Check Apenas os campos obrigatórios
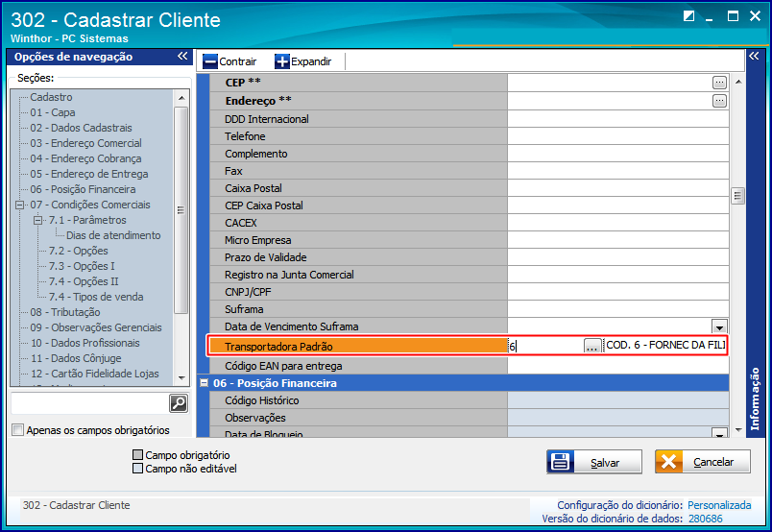 (17, 429)
